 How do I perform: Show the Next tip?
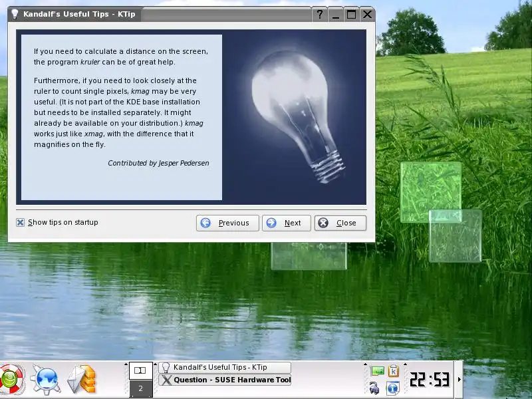click(x=286, y=223)
